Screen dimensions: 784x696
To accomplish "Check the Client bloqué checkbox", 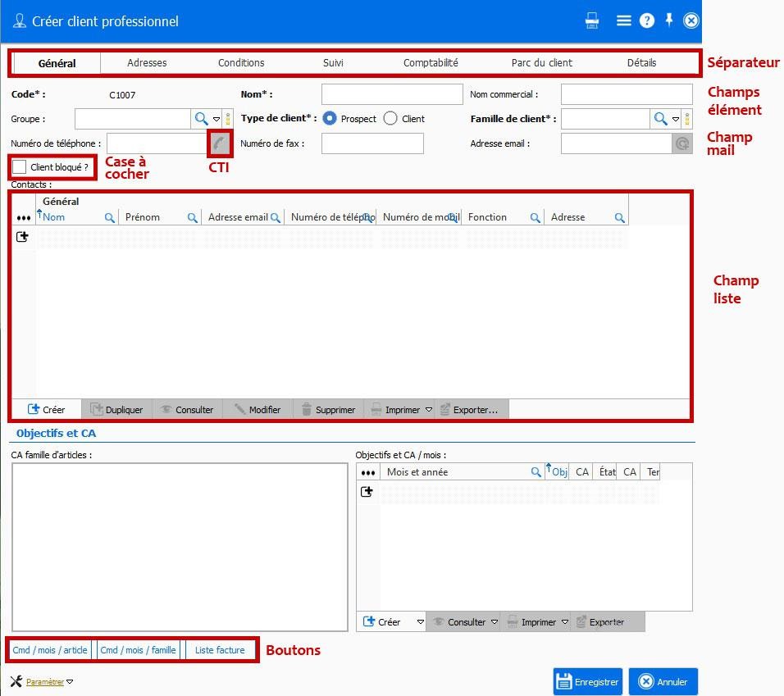I will tap(20, 167).
